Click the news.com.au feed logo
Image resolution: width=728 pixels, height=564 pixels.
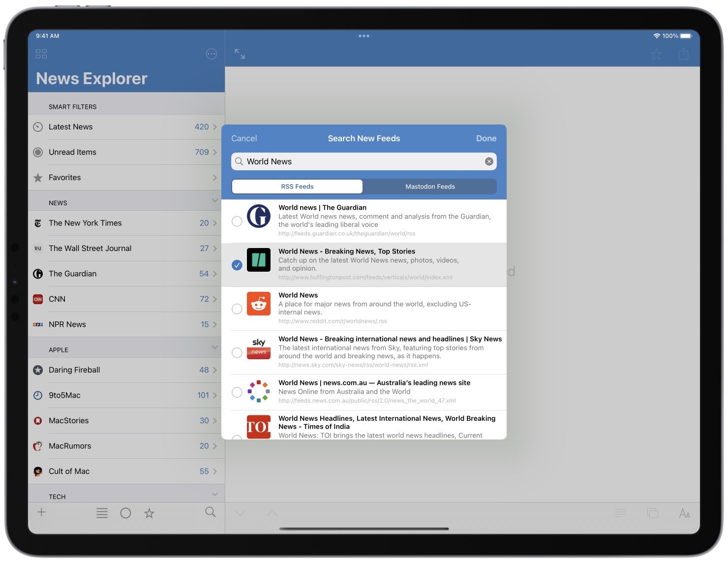tap(259, 391)
